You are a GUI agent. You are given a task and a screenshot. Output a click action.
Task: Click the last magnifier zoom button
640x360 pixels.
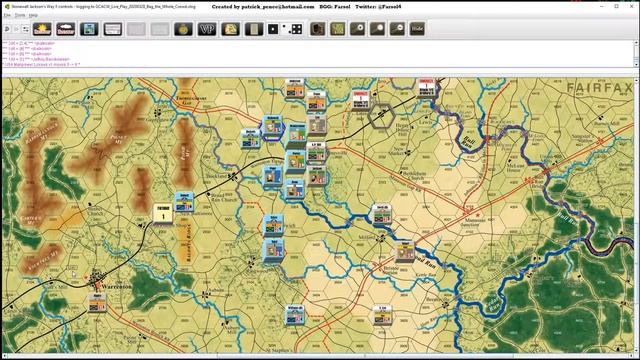coord(398,29)
